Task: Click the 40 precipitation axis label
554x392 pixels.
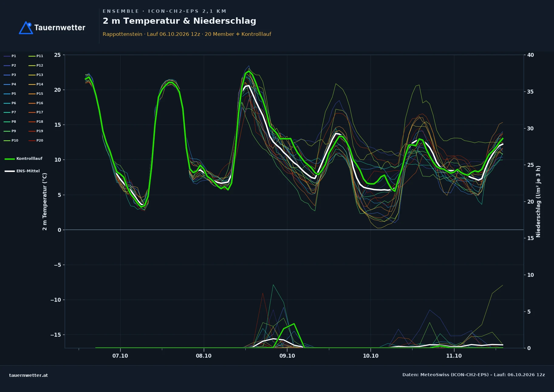Action: [531, 55]
